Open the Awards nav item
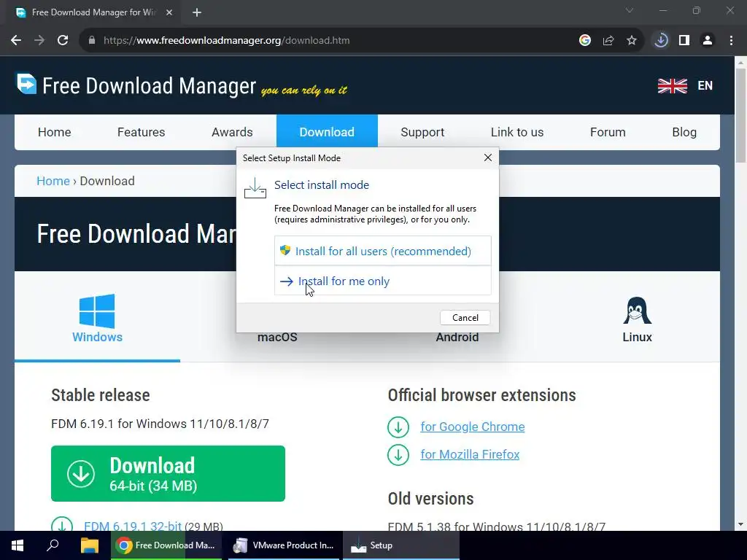 pyautogui.click(x=232, y=132)
